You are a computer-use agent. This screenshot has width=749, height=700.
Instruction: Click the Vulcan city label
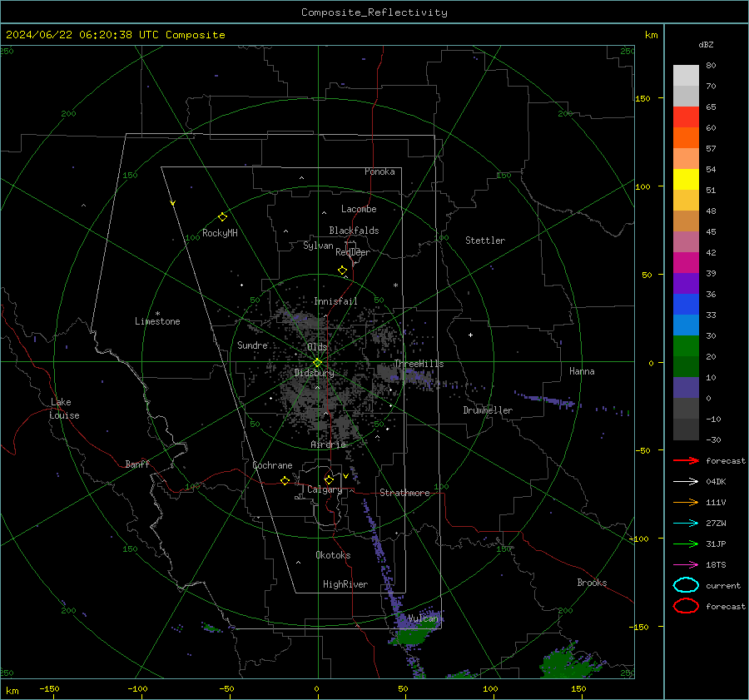[423, 618]
